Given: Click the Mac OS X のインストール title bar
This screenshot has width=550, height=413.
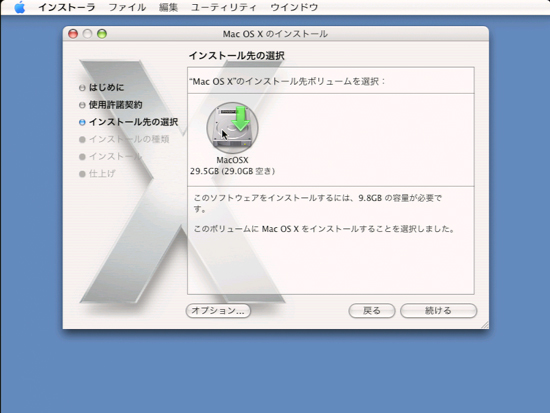Looking at the screenshot, I should 276,34.
